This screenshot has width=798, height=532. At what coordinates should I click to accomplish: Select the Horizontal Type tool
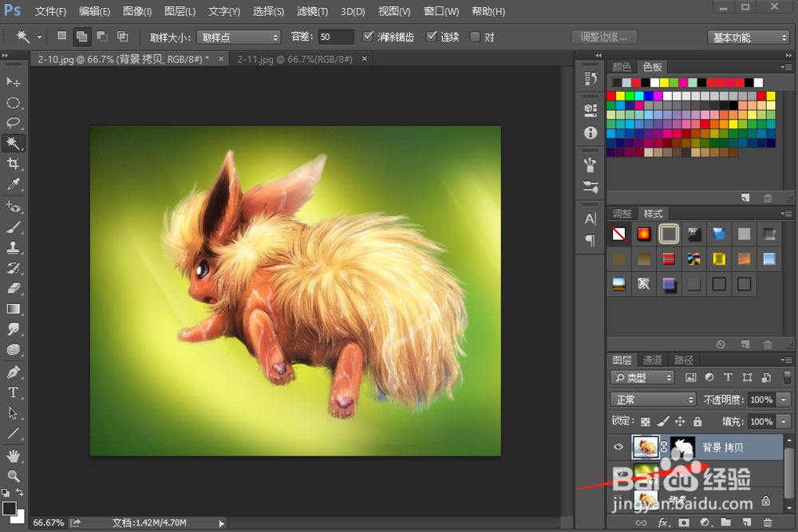(14, 392)
